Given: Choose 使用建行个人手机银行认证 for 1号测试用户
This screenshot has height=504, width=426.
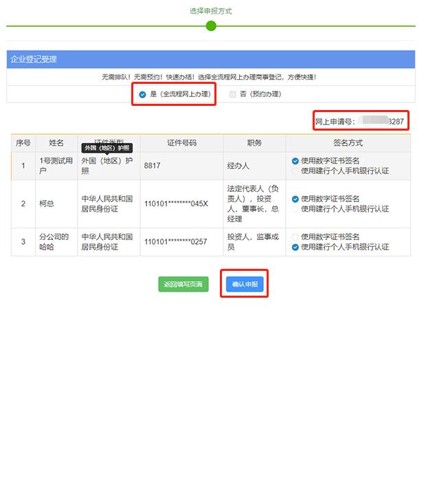Looking at the screenshot, I should point(295,171).
